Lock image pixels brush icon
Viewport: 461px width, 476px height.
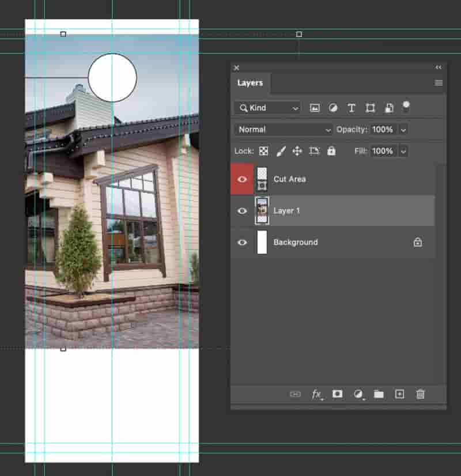click(x=281, y=151)
